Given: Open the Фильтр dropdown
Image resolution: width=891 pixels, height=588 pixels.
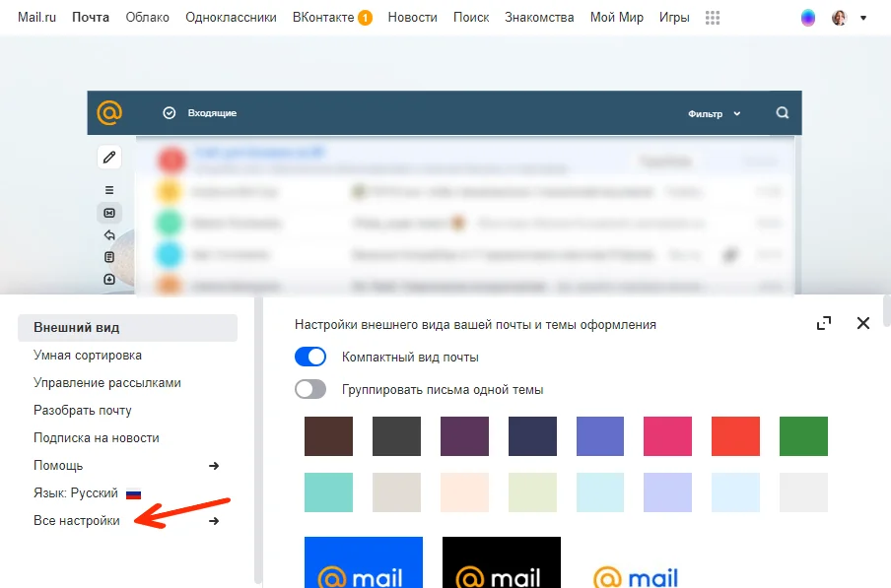Looking at the screenshot, I should [714, 113].
